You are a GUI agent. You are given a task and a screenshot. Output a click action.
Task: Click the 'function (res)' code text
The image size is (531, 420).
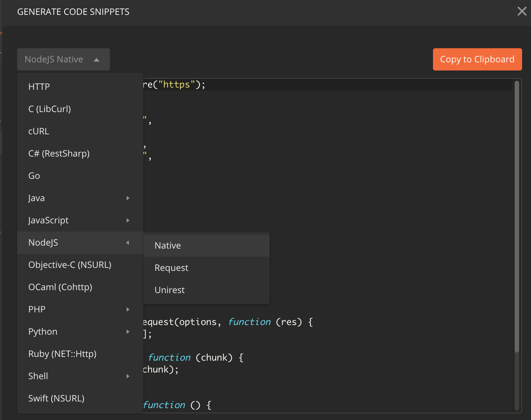pyautogui.click(x=265, y=322)
